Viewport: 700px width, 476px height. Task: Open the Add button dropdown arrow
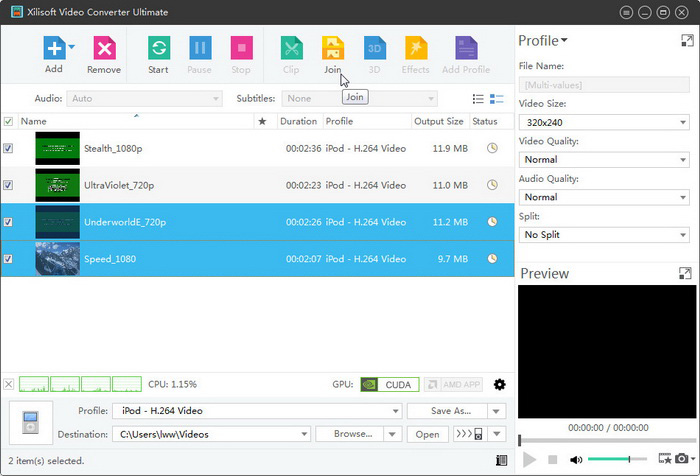71,46
